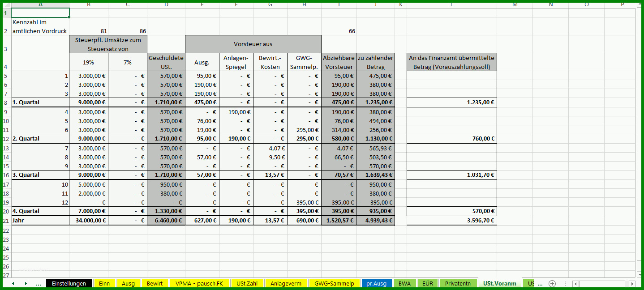Click 'GWG-Sammelp.' header cell
This screenshot has width=644, height=290.
304,62
